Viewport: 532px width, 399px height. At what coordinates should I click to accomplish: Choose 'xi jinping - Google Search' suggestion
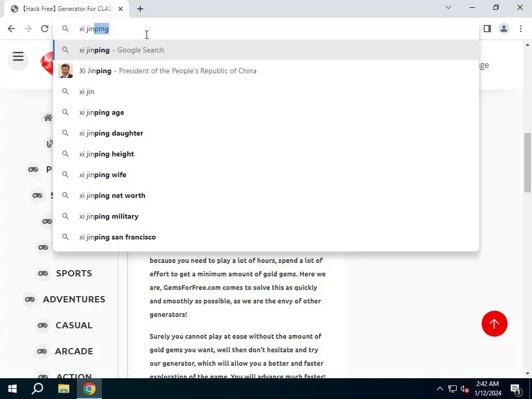point(266,50)
